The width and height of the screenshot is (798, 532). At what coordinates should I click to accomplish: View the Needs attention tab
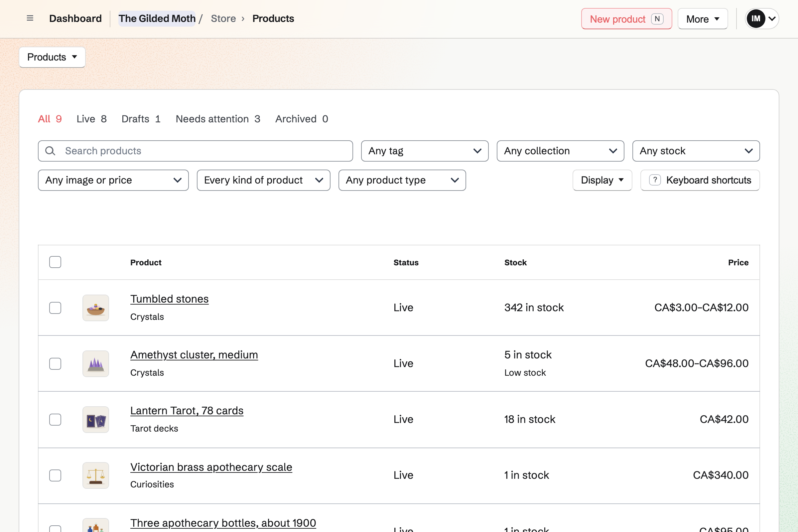(218, 119)
